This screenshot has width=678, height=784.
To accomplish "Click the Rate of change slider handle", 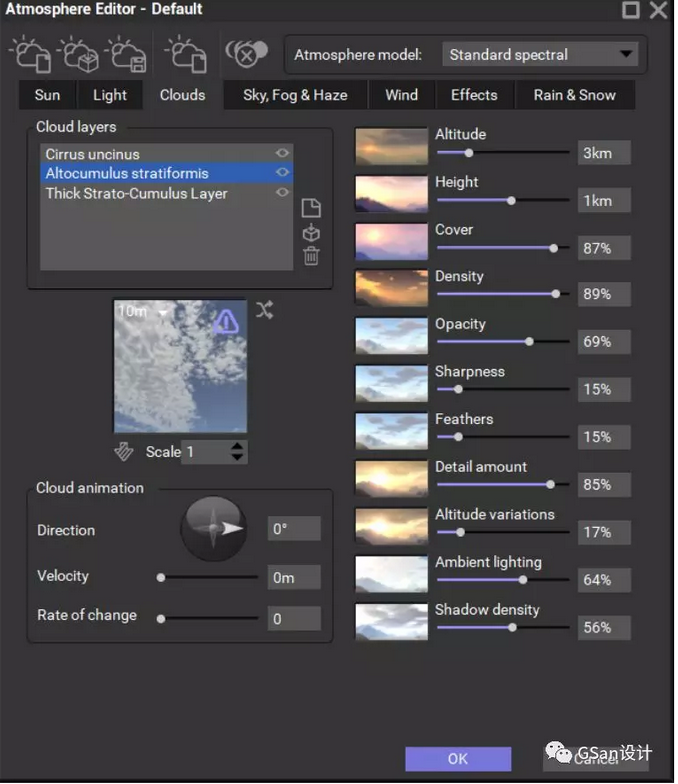I will pyautogui.click(x=160, y=619).
